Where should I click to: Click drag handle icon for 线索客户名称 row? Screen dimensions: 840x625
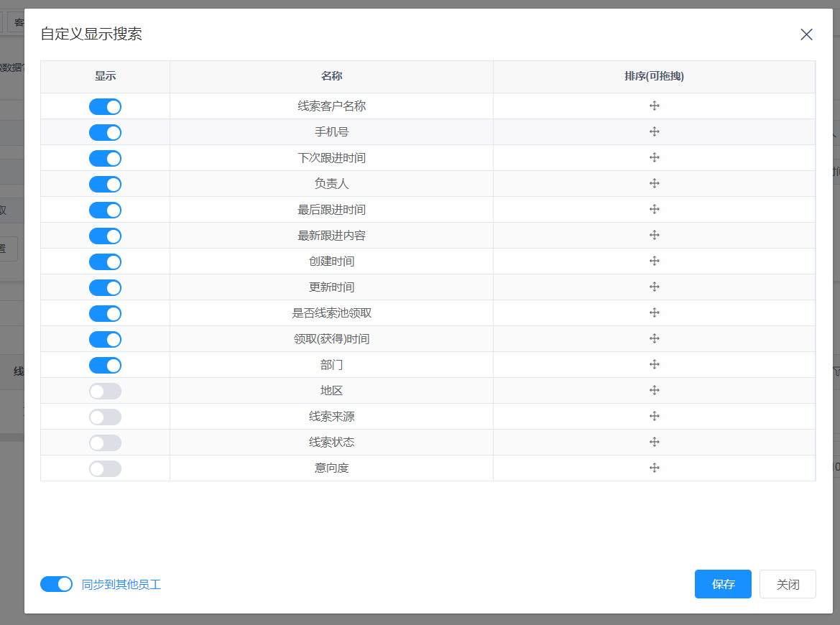pos(654,106)
